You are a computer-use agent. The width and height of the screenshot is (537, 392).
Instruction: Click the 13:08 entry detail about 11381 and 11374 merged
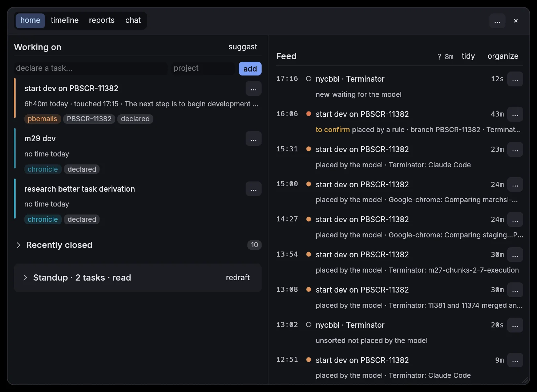[x=419, y=306]
